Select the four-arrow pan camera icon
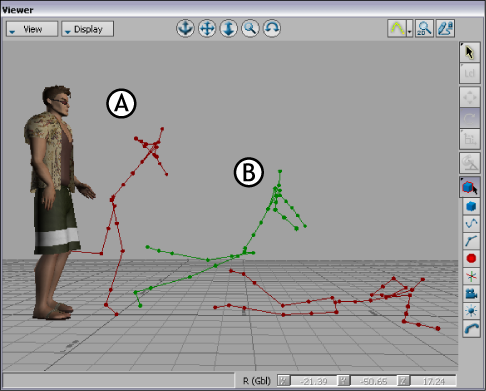The image size is (486, 391). coord(207,28)
